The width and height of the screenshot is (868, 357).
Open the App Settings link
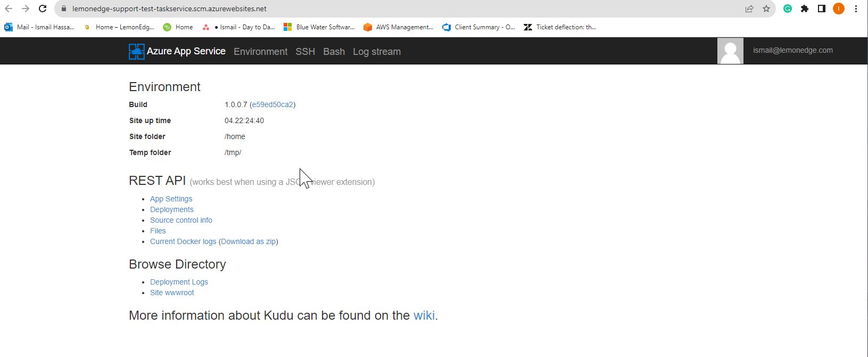click(x=171, y=199)
